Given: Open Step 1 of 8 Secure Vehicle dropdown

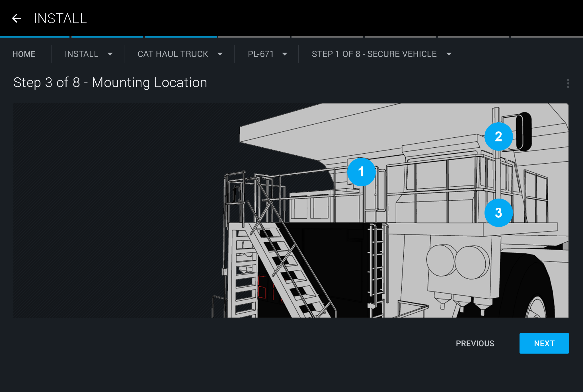Looking at the screenshot, I should pyautogui.click(x=449, y=54).
